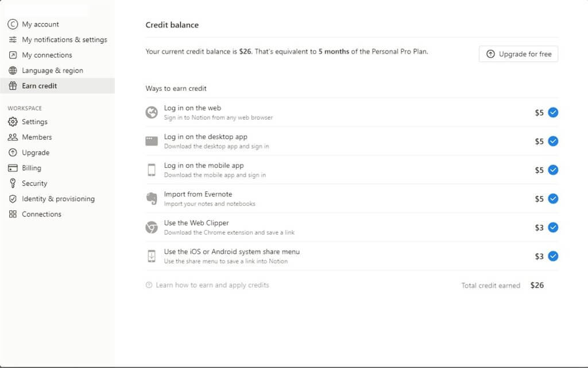Toggle the checkmark for mobile app login
This screenshot has height=368, width=588.
553,170
